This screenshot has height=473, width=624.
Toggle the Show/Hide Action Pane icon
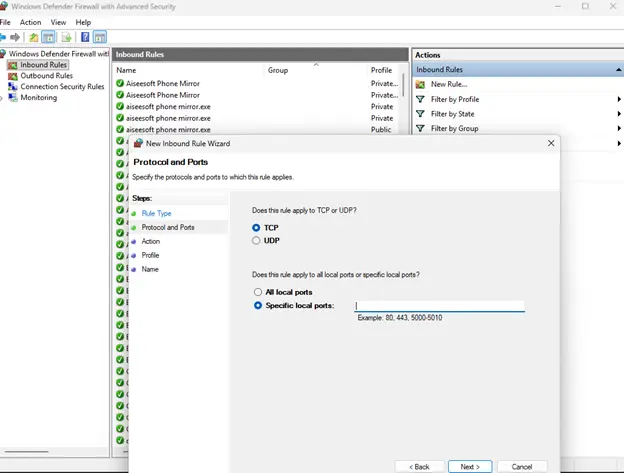point(99,37)
